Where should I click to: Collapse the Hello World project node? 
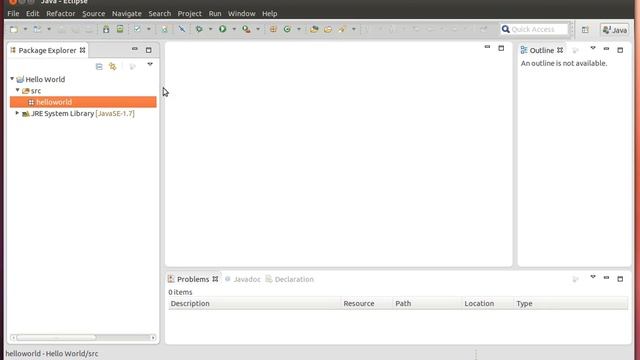coord(12,78)
